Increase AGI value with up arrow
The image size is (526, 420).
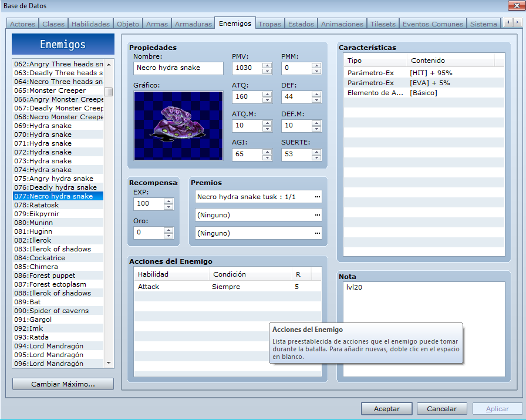267,152
